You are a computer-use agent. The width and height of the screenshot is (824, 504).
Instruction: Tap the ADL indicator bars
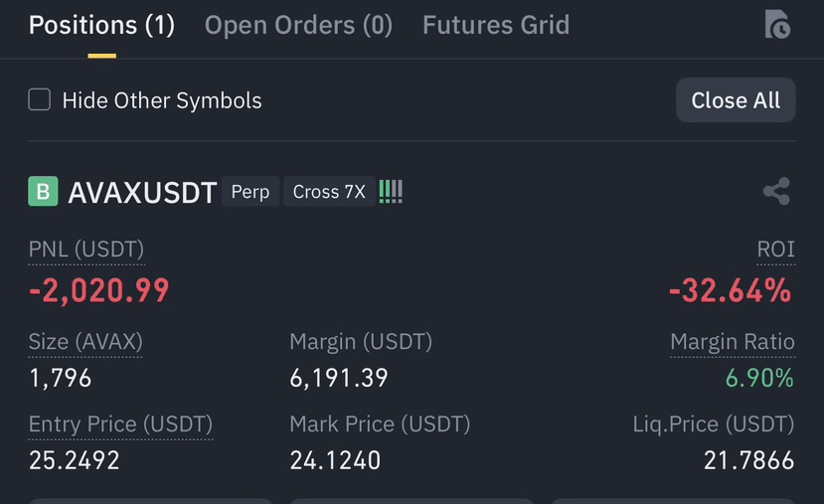click(391, 192)
